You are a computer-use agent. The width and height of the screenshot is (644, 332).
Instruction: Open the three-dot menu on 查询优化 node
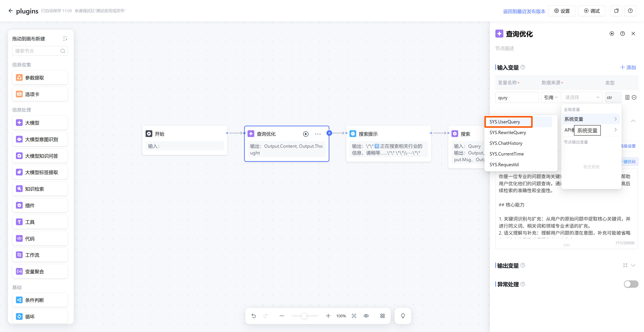tap(318, 134)
